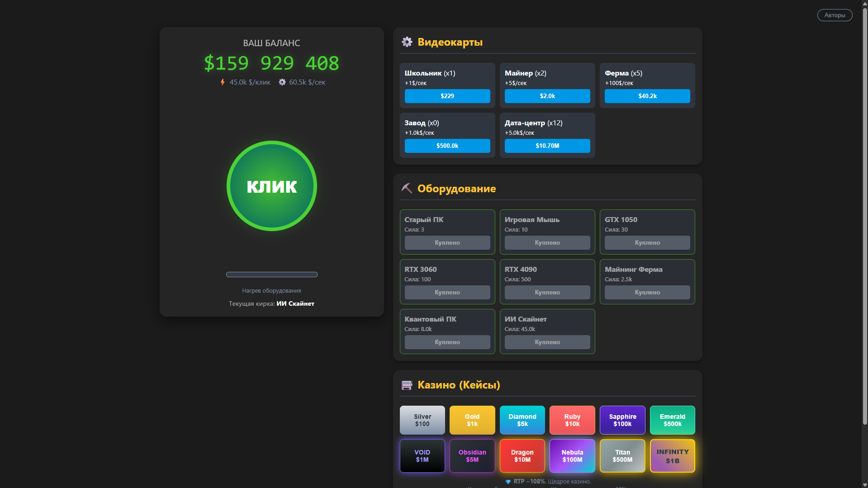Click the diamond icon beside RTP text
Image resolution: width=868 pixels, height=488 pixels.
508,482
